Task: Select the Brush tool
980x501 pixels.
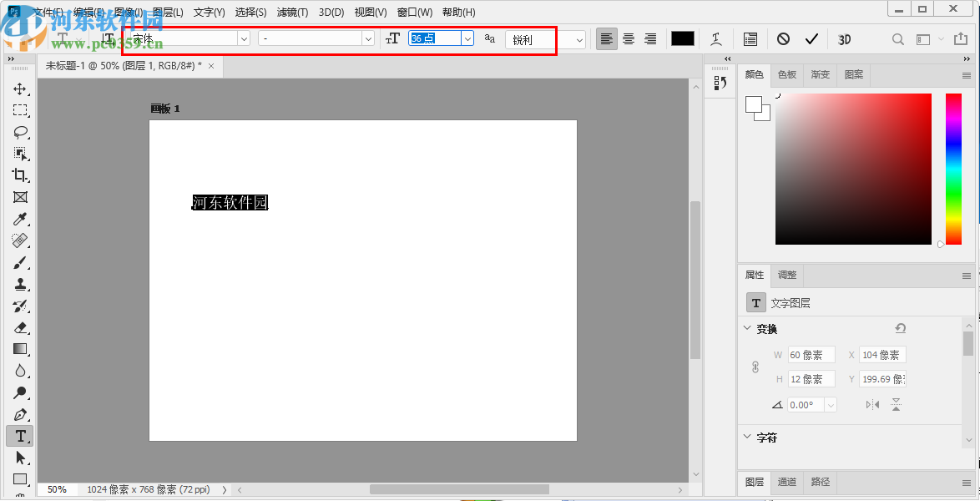Action: tap(21, 262)
